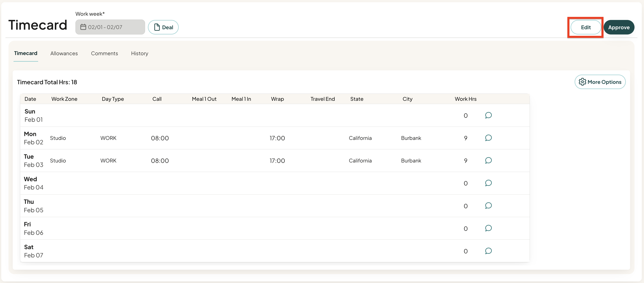Click the Timecard page heading

coord(38,25)
